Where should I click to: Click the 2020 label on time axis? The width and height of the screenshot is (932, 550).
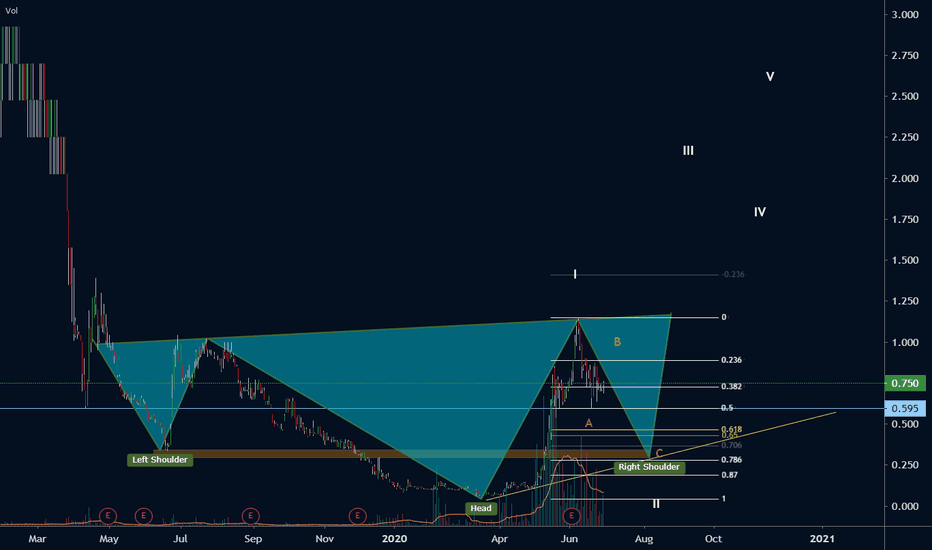pos(395,539)
